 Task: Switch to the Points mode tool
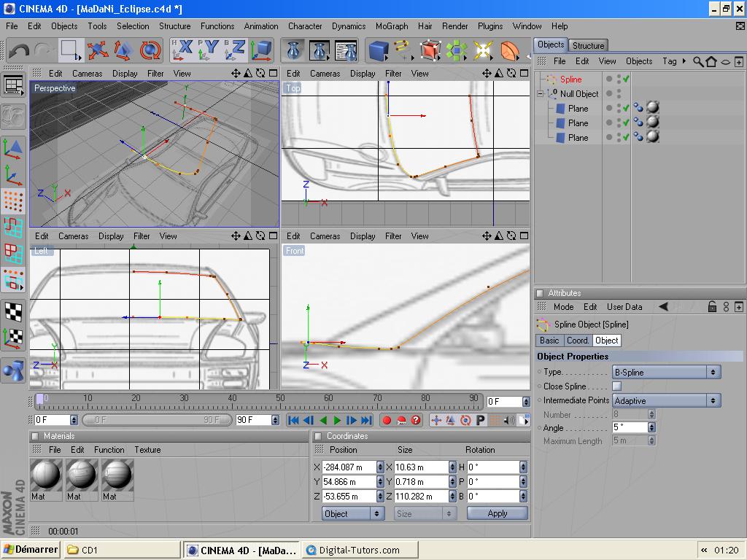coord(13,201)
